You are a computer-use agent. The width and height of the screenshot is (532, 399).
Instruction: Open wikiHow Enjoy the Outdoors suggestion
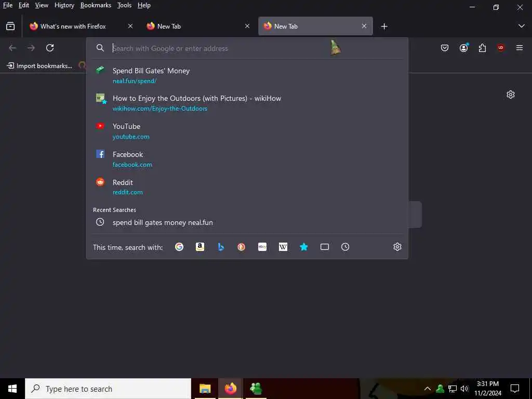pyautogui.click(x=247, y=103)
